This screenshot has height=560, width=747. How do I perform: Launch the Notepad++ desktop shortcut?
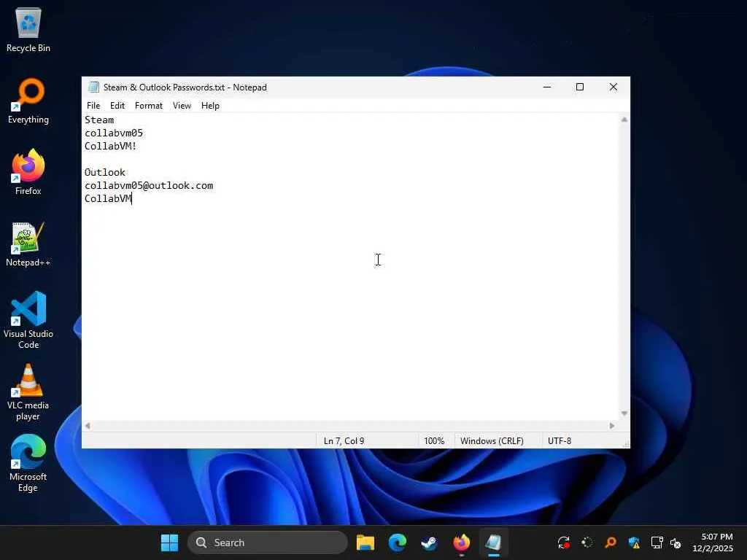28,244
